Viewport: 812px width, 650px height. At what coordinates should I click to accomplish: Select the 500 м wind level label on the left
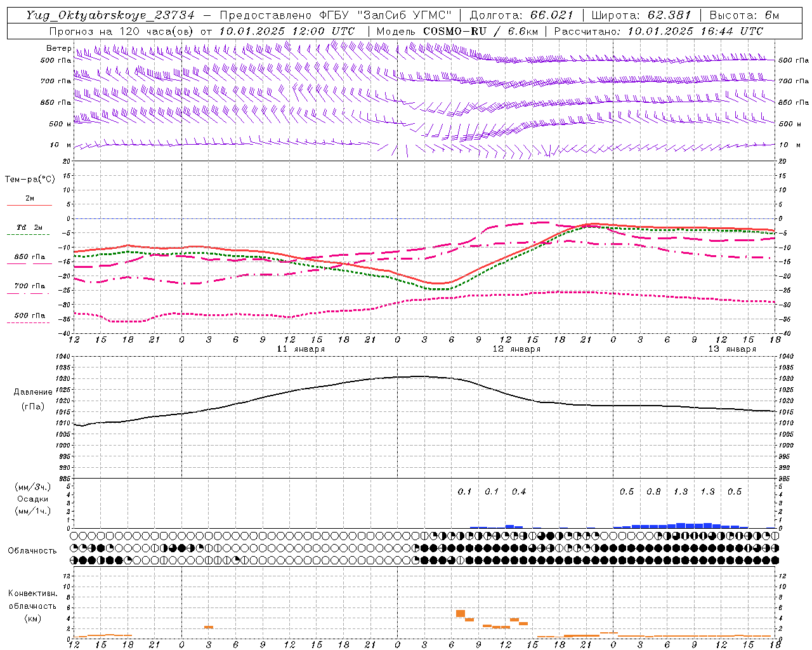pyautogui.click(x=61, y=124)
